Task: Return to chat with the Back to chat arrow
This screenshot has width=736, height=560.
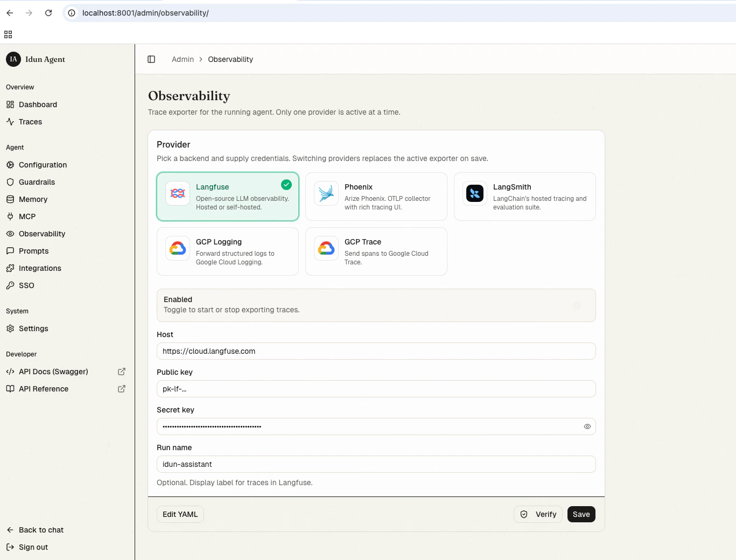Action: pos(10,530)
